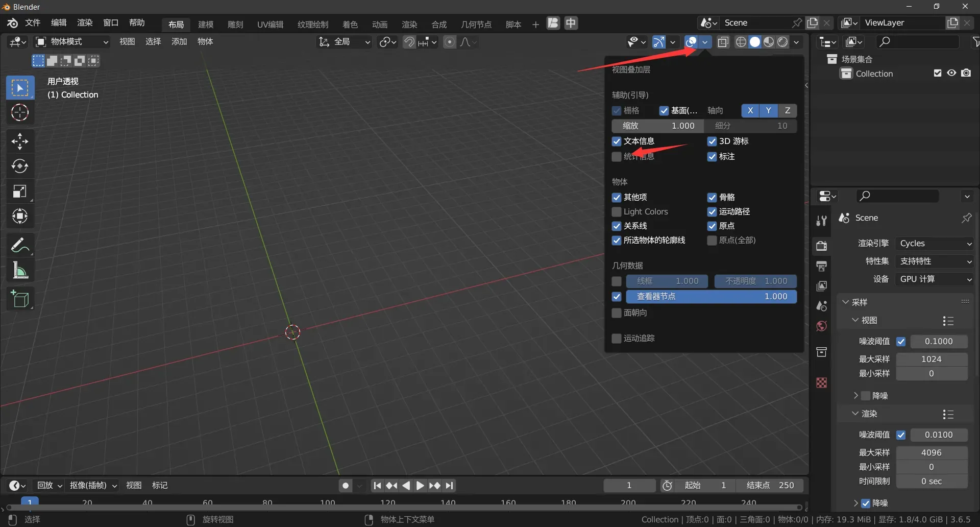Open Render properties tab icon
Screen dimensions: 980x527
coord(821,246)
